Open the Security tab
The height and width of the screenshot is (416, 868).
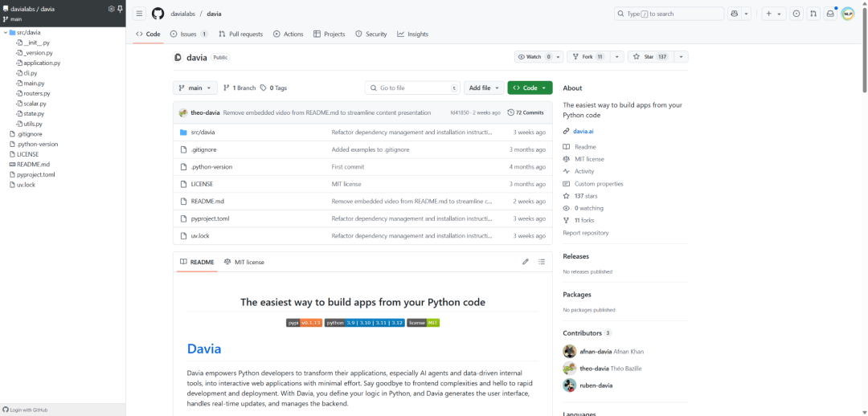click(x=371, y=35)
